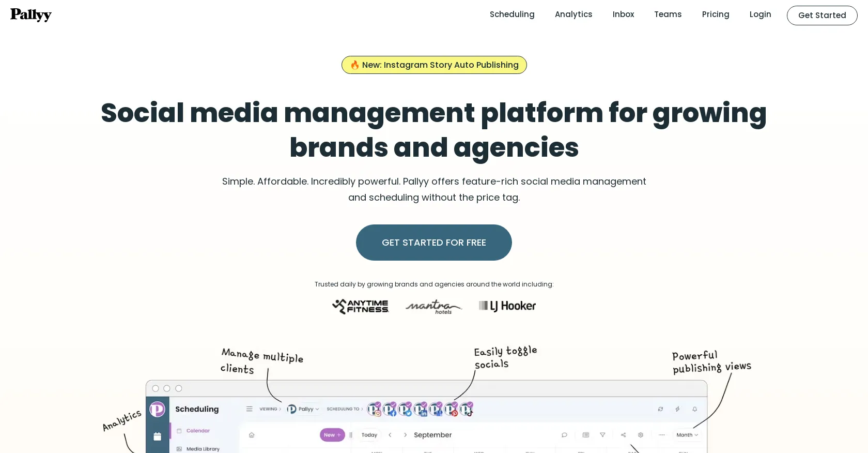Click GET STARTED FOR FREE button

(434, 243)
